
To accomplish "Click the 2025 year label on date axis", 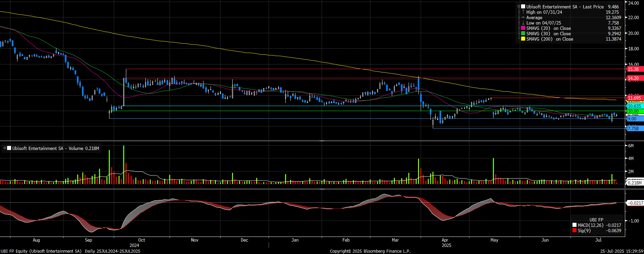I will pyautogui.click(x=447, y=245).
